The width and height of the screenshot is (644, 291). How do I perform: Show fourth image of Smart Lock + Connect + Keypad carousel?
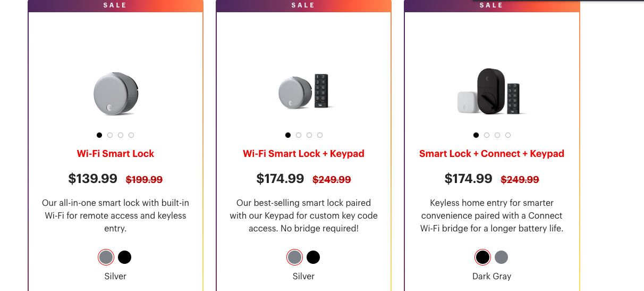[508, 135]
